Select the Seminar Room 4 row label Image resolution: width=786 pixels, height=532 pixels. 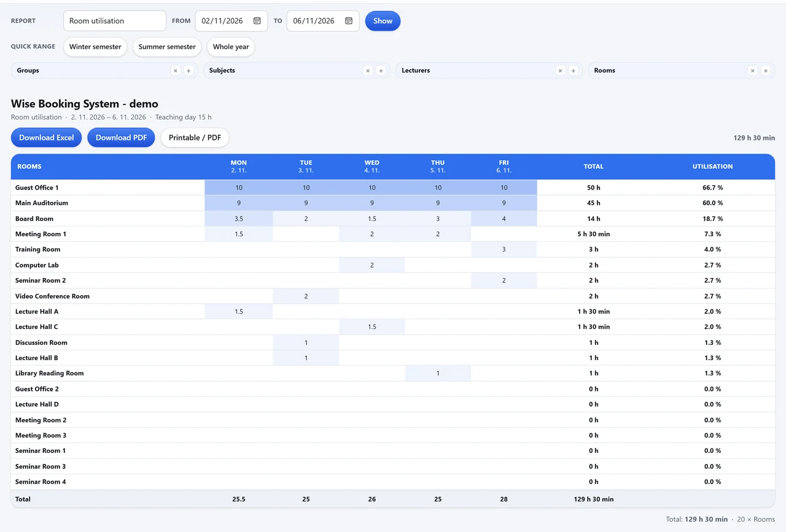[41, 482]
